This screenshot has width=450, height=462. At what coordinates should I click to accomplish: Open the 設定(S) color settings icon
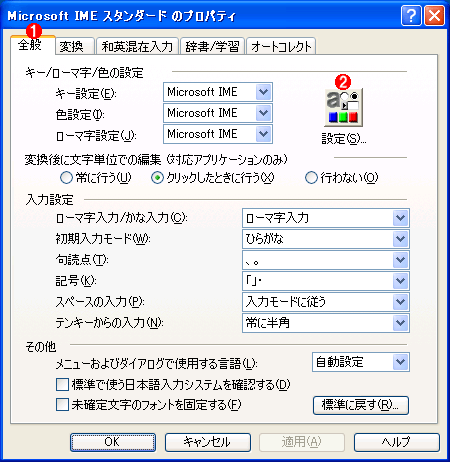tap(343, 107)
